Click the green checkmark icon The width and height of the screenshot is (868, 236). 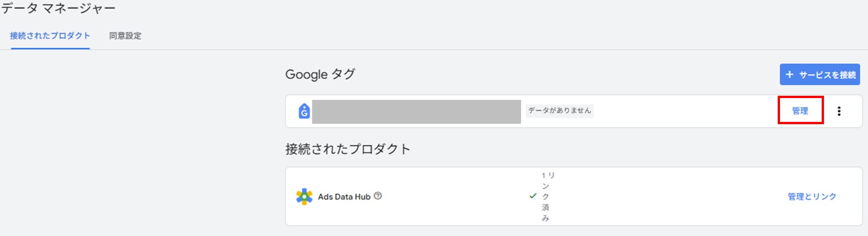[x=533, y=196]
